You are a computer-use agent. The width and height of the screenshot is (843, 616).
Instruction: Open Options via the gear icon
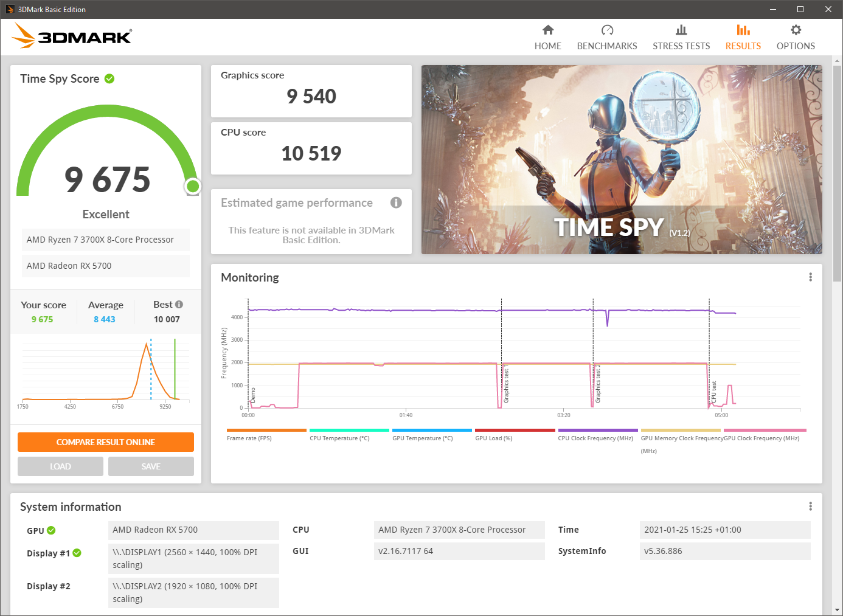(795, 29)
